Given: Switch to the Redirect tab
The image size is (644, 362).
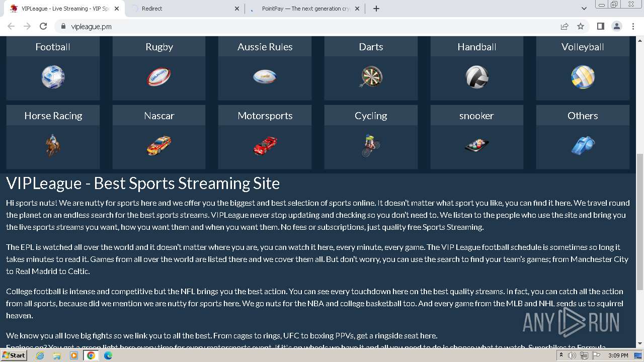Looking at the screenshot, I should point(186,9).
